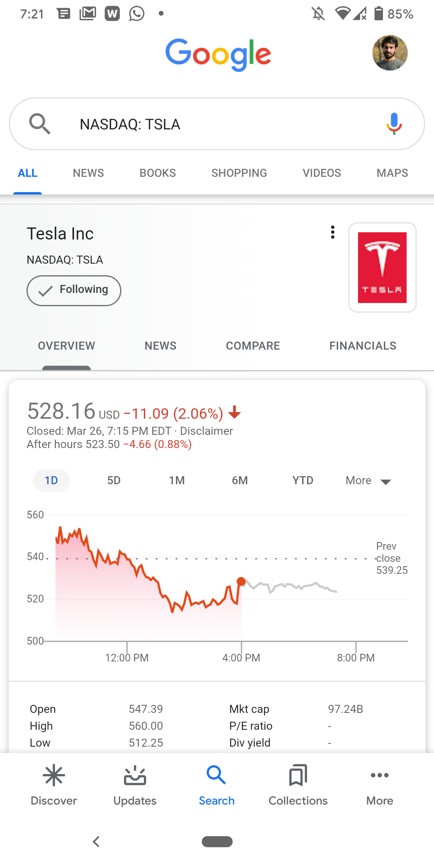Tap the profile avatar picture
The width and height of the screenshot is (434, 868).
390,53
